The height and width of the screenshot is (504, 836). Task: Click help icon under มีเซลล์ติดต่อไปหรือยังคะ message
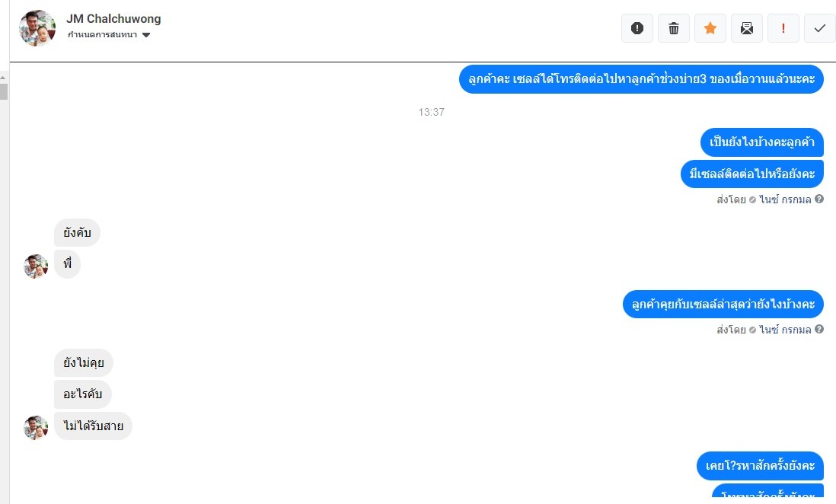tap(819, 199)
